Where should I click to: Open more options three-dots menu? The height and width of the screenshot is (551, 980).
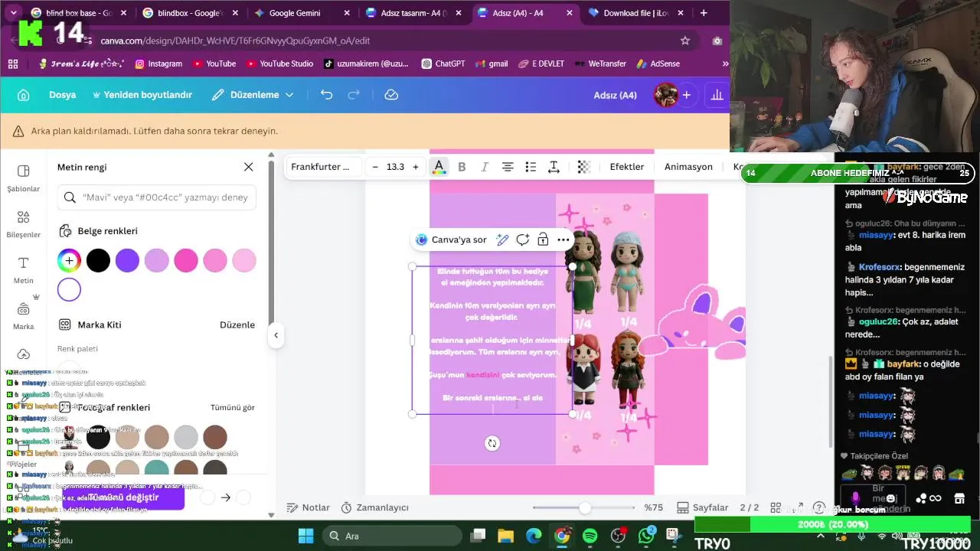563,240
